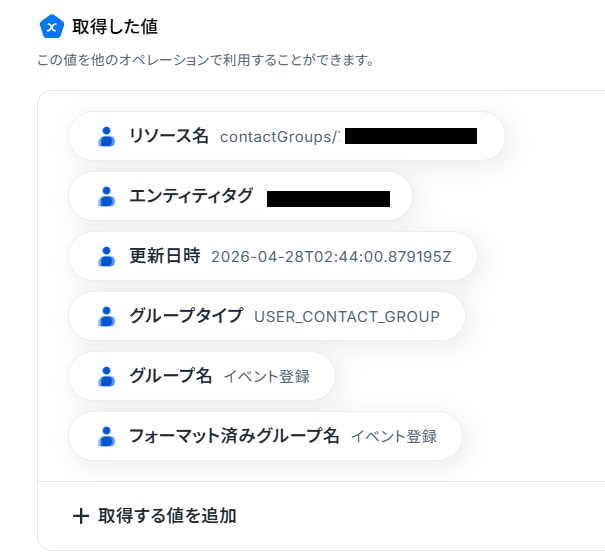Image resolution: width=605 pixels, height=553 pixels.
Task: Select the グループ名 value chip
Action: (x=202, y=376)
